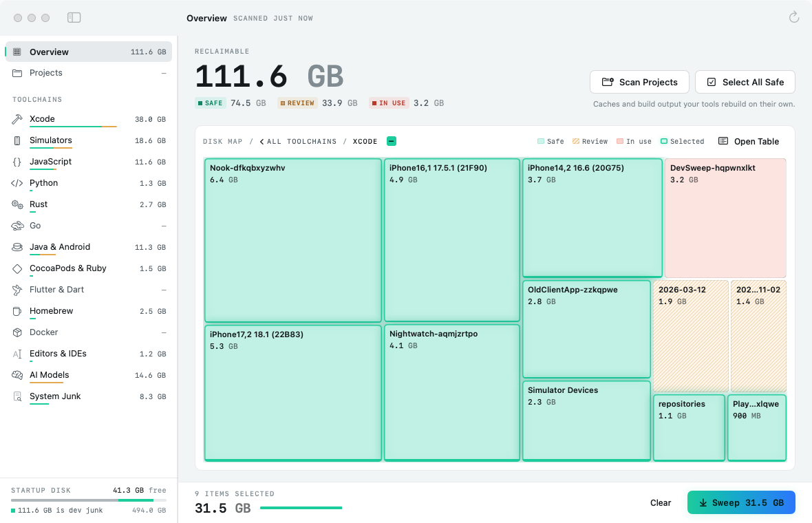Click the Nightwatch-aqmjzrtpo tile
This screenshot has height=523, width=812.
[452, 392]
